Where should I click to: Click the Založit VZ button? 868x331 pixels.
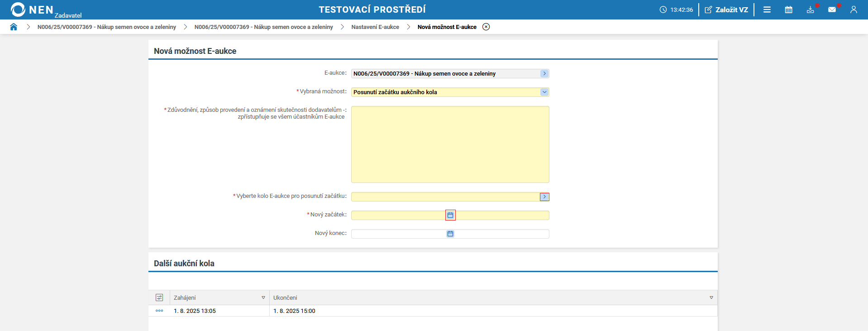(726, 10)
